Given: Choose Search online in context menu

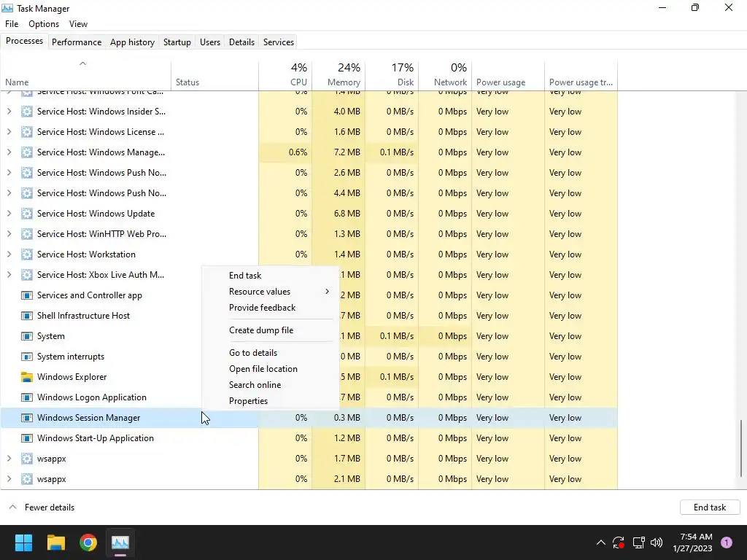Looking at the screenshot, I should 270,385.
